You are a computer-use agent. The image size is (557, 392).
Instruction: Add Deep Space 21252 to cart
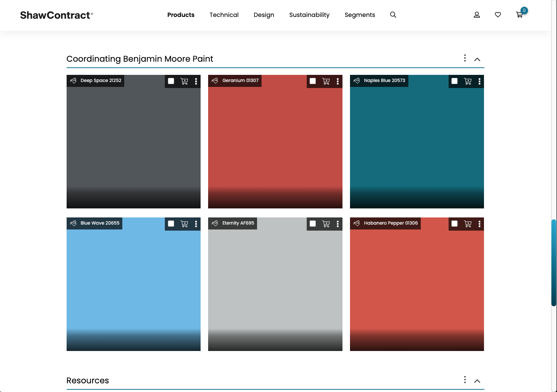[184, 81]
